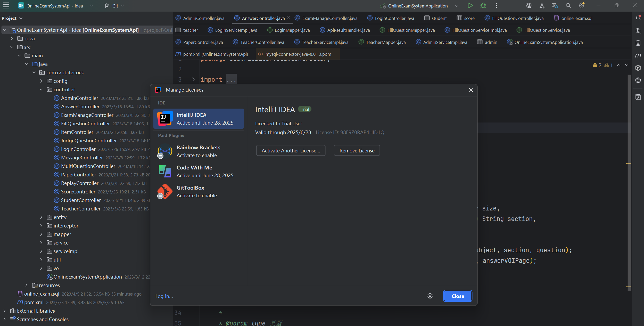Open more actions vertical dots menu
This screenshot has height=326, width=644.
click(x=496, y=5)
